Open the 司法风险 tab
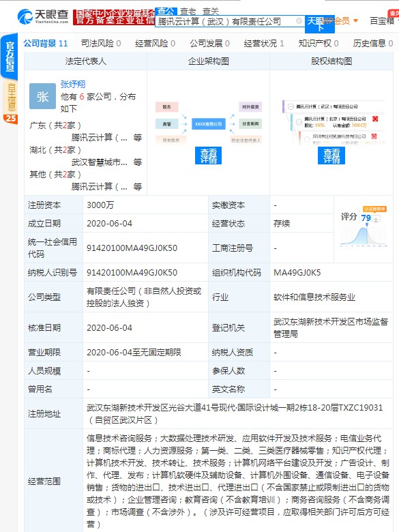 pos(101,44)
